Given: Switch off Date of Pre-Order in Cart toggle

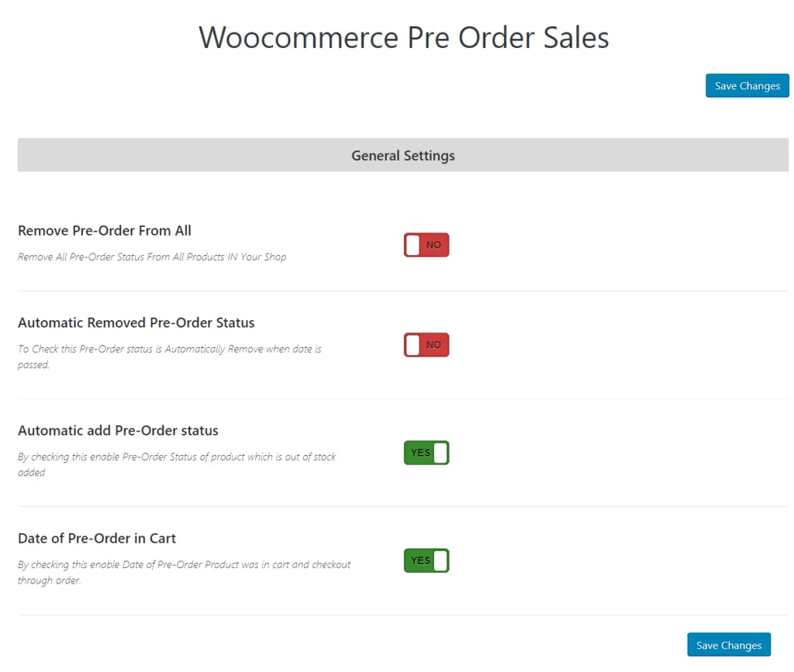Looking at the screenshot, I should click(426, 560).
